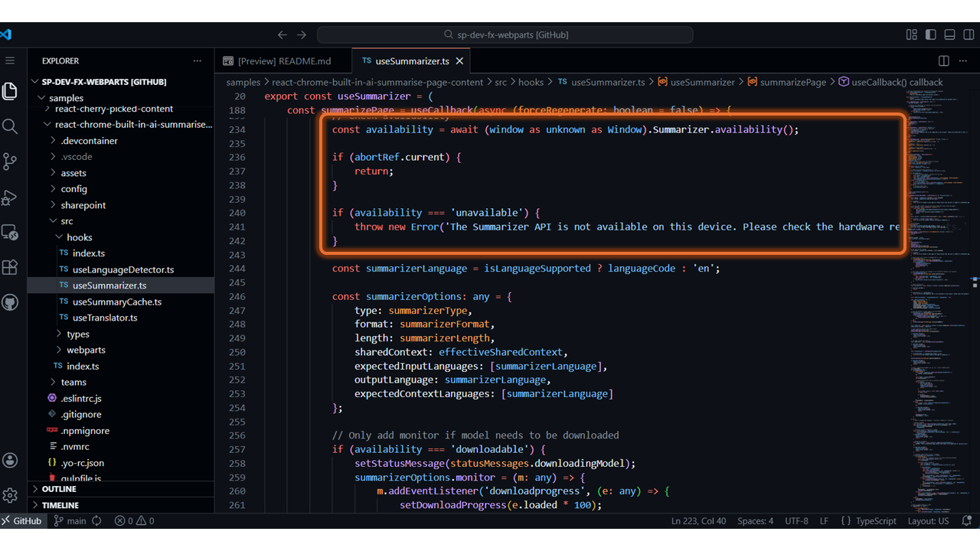Expand the TIMELINE section
The width and height of the screenshot is (980, 551).
(x=60, y=505)
